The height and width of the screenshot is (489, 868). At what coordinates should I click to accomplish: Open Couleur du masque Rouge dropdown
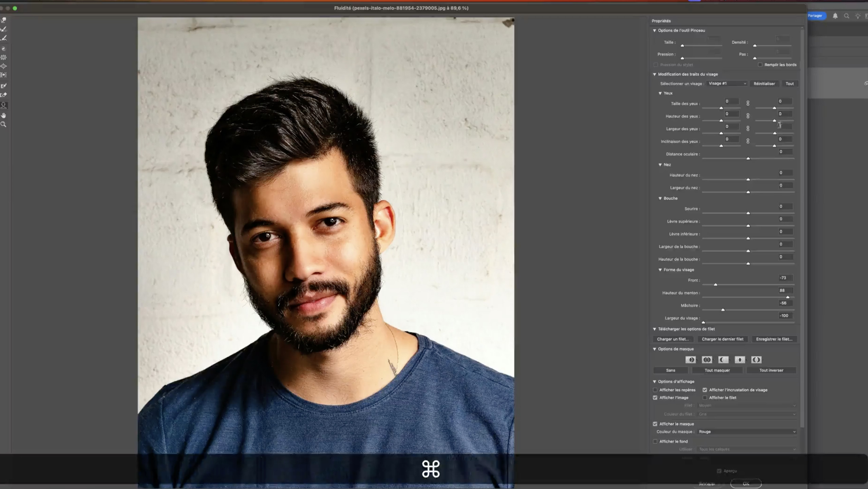pyautogui.click(x=746, y=432)
